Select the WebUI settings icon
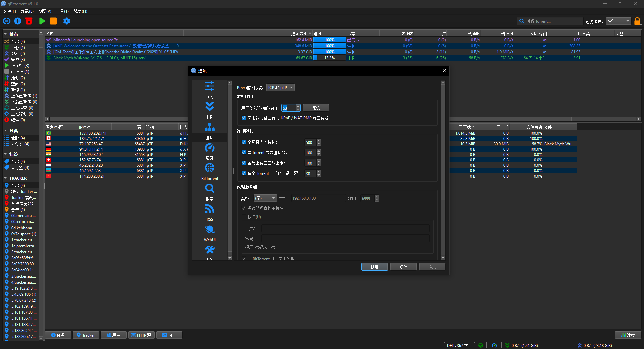The image size is (644, 349). click(x=210, y=230)
